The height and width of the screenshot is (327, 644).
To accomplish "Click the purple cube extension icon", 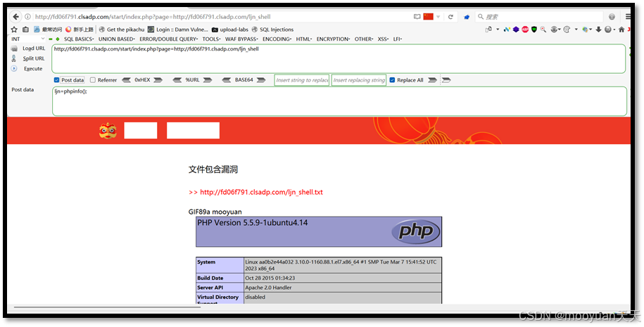I will click(x=516, y=30).
